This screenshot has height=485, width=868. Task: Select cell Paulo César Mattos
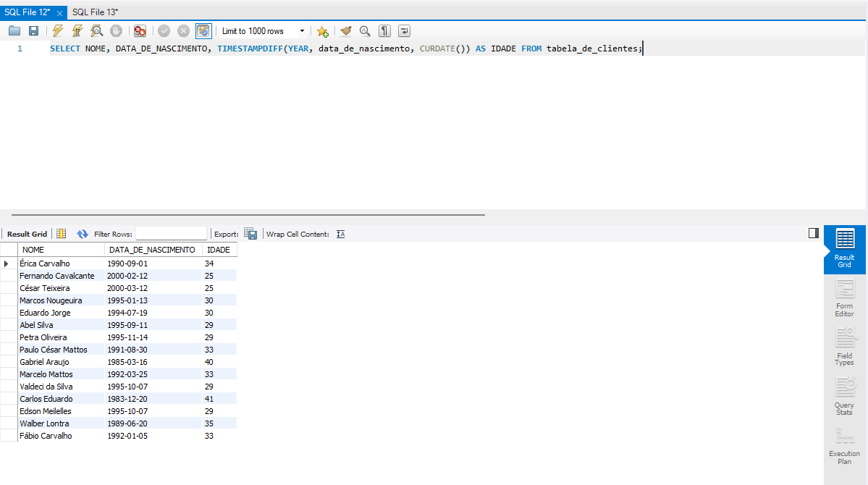[61, 350]
